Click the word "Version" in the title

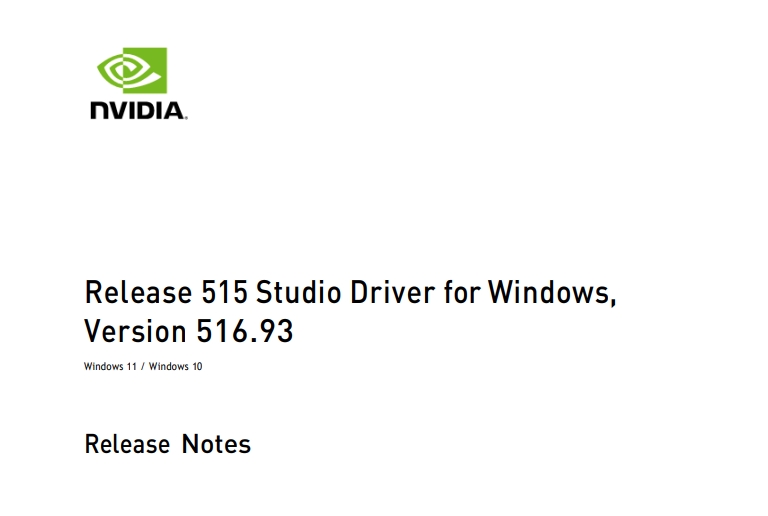tap(135, 331)
